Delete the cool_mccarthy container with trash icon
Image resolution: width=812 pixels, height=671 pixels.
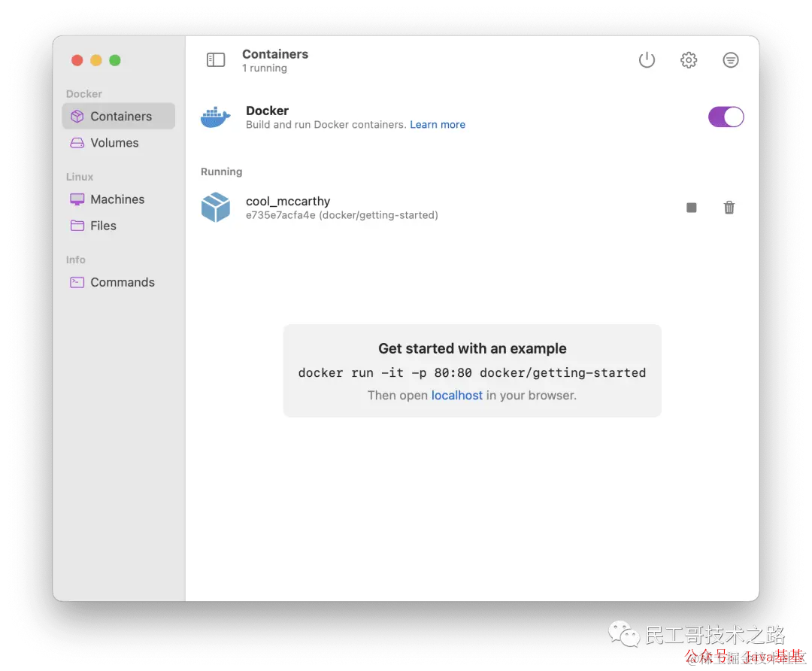pos(729,208)
